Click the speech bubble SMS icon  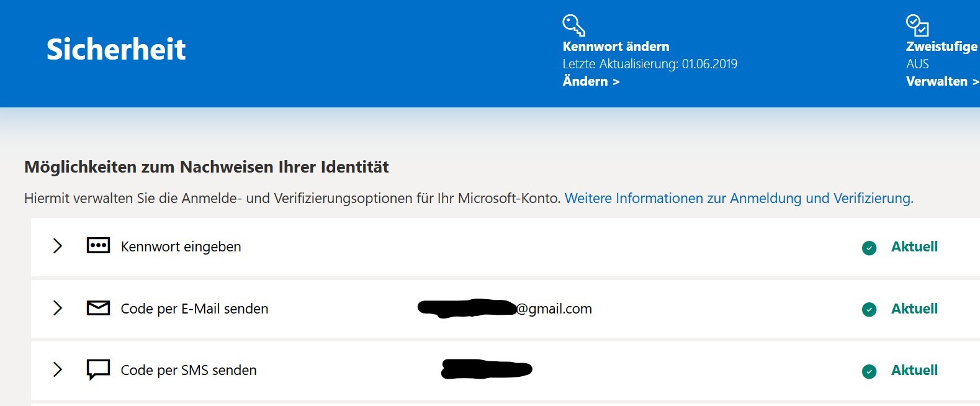[98, 369]
